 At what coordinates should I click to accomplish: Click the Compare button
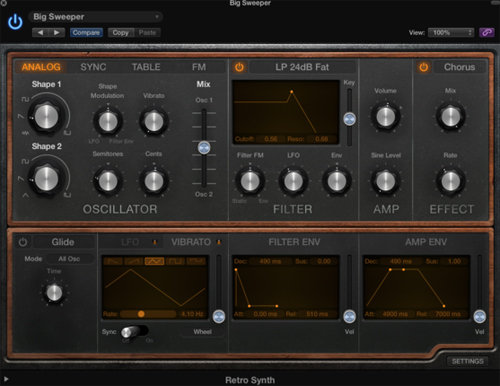click(x=86, y=33)
